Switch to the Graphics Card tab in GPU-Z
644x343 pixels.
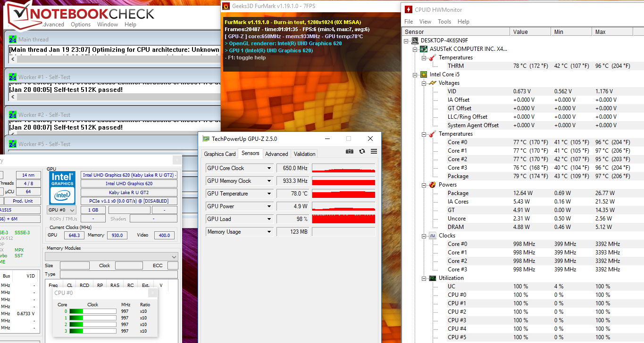coord(220,154)
